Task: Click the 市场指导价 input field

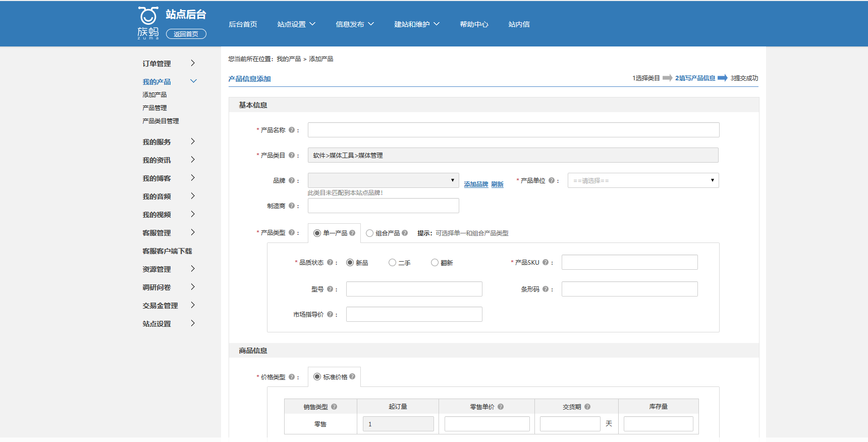Action: [x=414, y=314]
